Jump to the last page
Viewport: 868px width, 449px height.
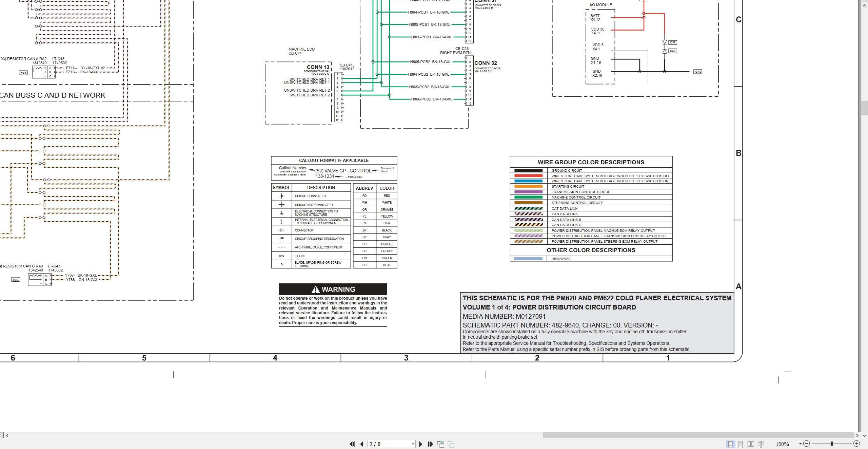click(x=430, y=444)
